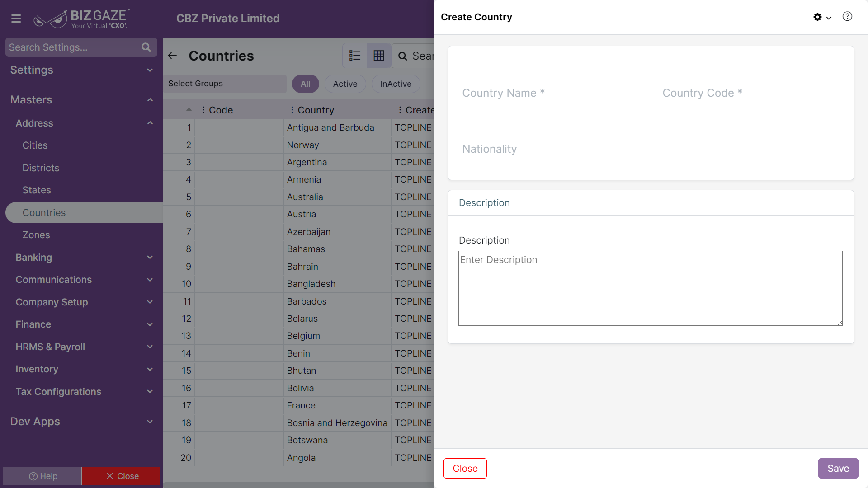Screen dimensions: 868x488
Task: Select the InActive filter tab
Action: [396, 84]
